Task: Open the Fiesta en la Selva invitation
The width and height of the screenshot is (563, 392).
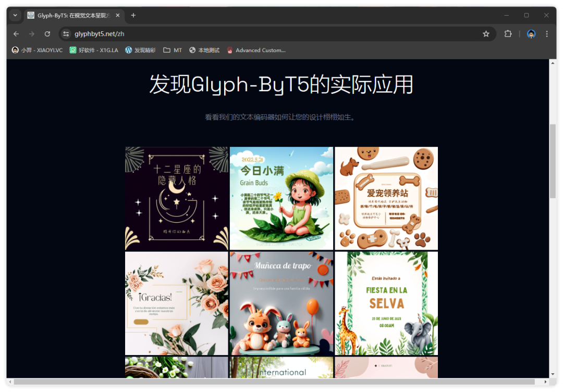Action: [x=386, y=303]
